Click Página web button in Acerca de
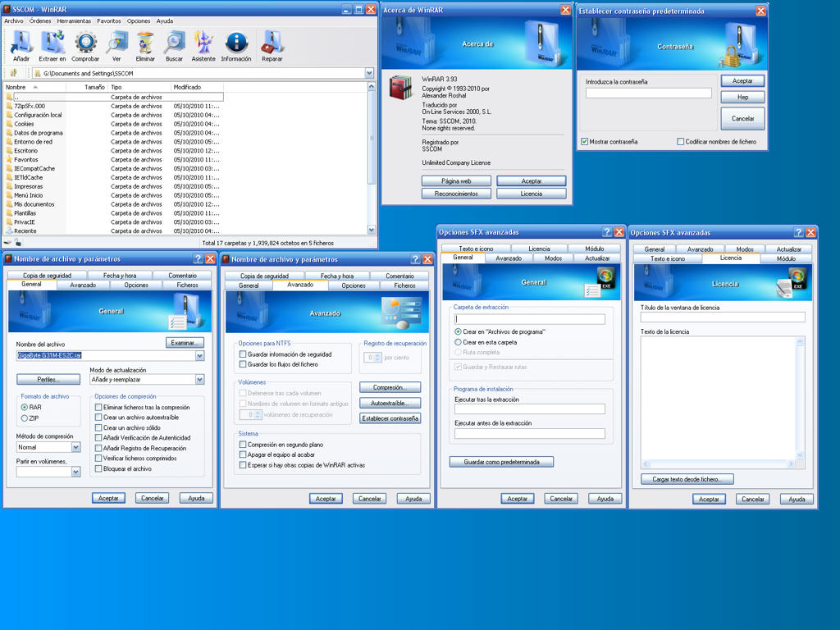The height and width of the screenshot is (630, 840). [456, 181]
